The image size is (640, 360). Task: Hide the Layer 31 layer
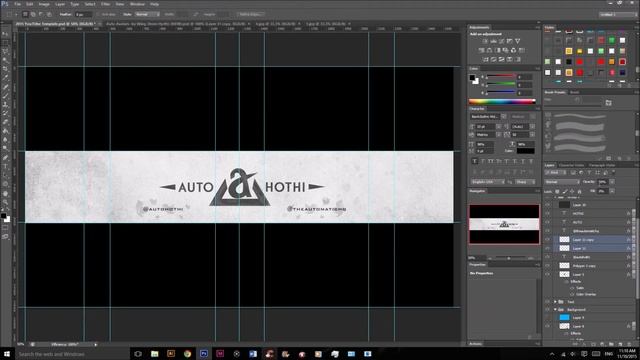547,248
